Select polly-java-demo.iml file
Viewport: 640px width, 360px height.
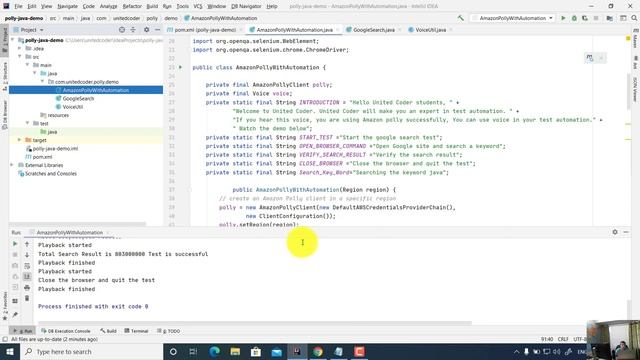(55, 149)
